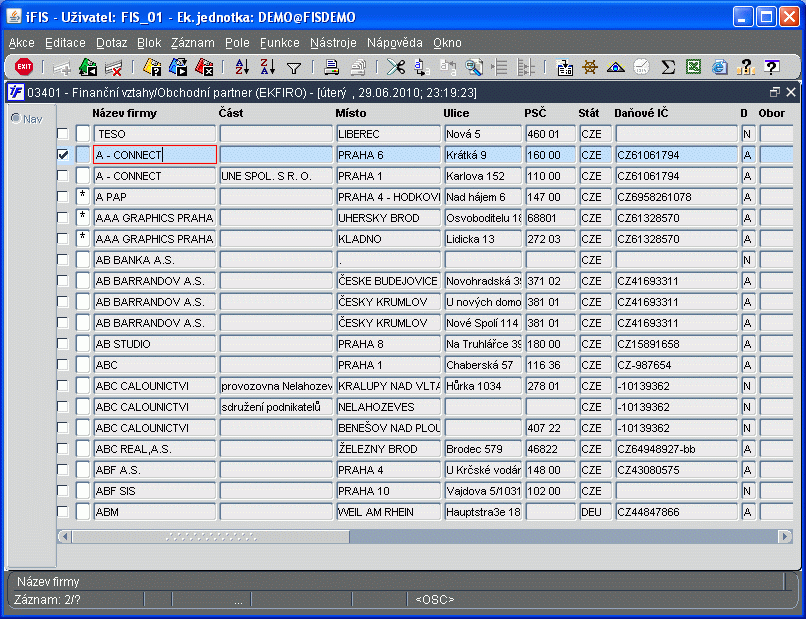Select the Nav radio button
806x619 pixels.
click(x=16, y=119)
